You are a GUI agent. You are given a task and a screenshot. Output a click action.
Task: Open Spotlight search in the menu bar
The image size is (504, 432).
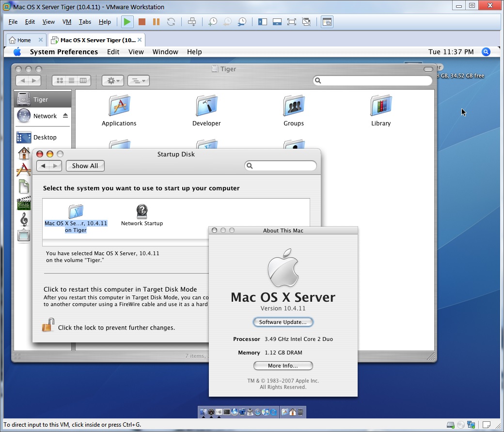tap(486, 52)
